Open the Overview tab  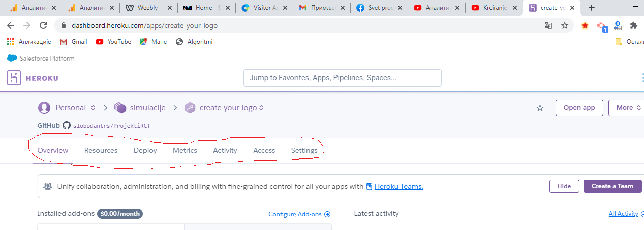53,150
